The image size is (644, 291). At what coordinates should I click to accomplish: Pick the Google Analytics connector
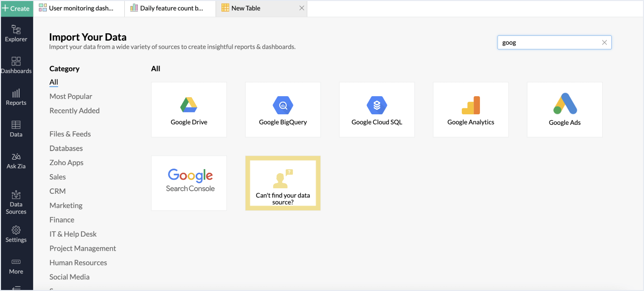pos(471,110)
